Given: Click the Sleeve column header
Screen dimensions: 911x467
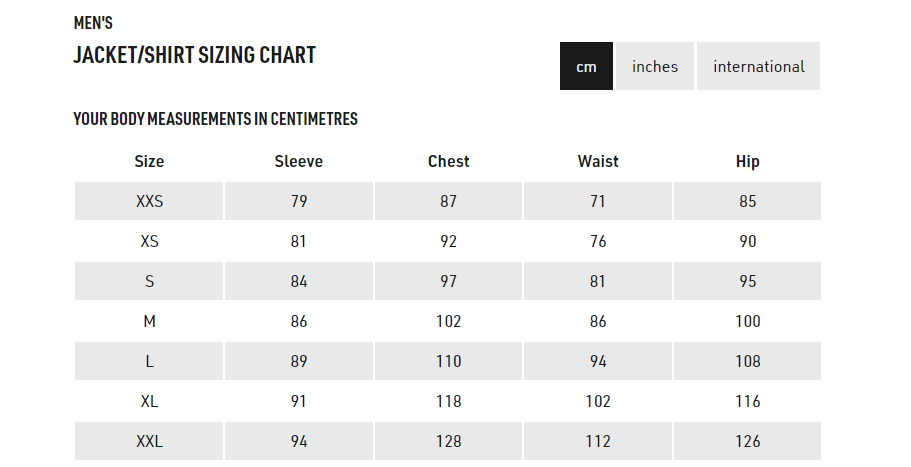Looking at the screenshot, I should (x=299, y=161).
